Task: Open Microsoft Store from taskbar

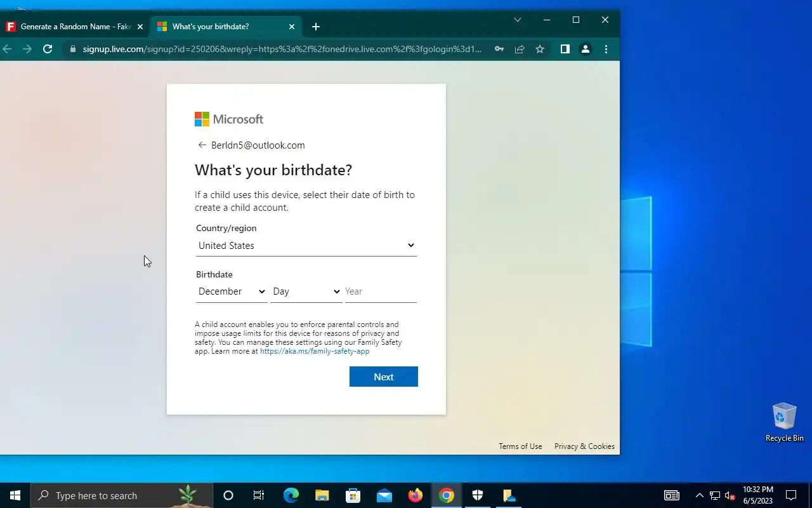Action: pos(353,495)
